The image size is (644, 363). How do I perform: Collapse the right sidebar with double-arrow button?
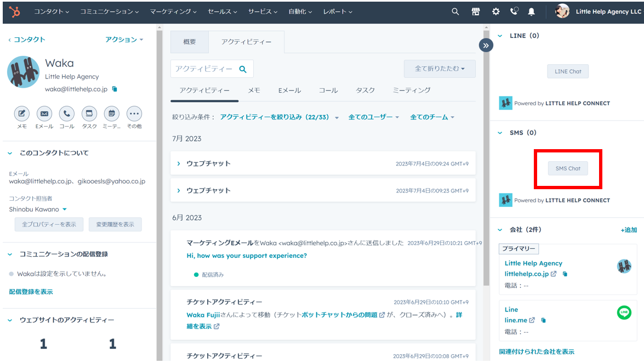click(x=486, y=46)
